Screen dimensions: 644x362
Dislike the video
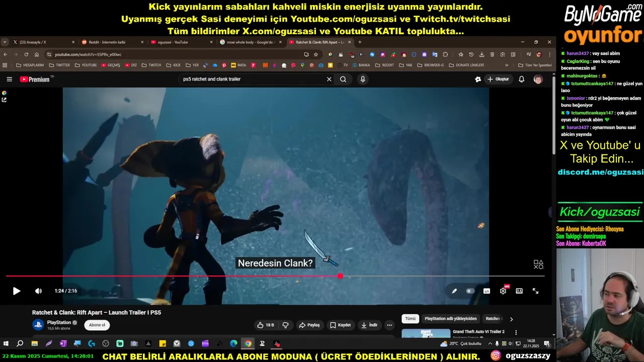point(285,325)
